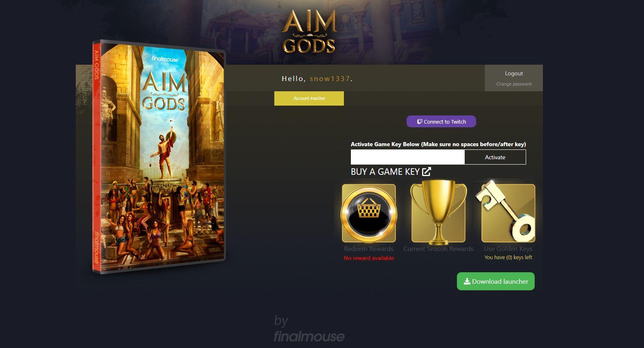Click the download arrow icon on launcher button
Image resolution: width=644 pixels, height=348 pixels.
(467, 281)
